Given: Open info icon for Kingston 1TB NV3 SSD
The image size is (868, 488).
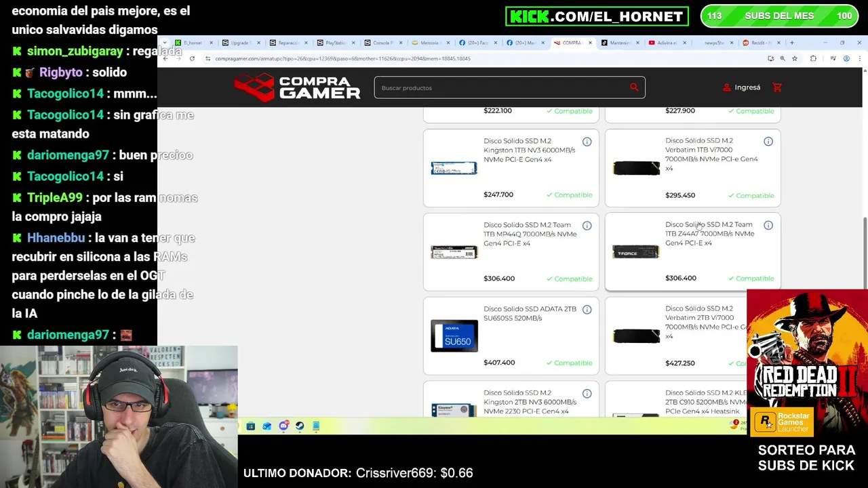Looking at the screenshot, I should pos(587,142).
